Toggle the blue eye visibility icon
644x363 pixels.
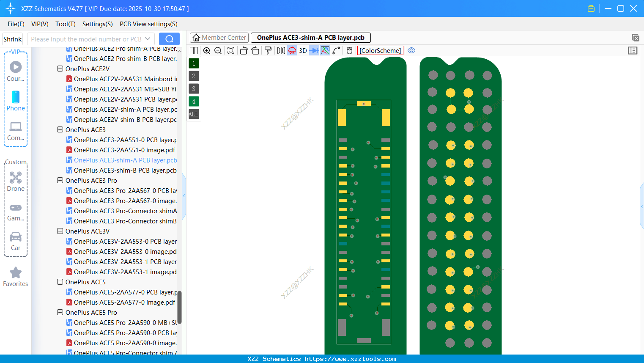click(x=411, y=51)
